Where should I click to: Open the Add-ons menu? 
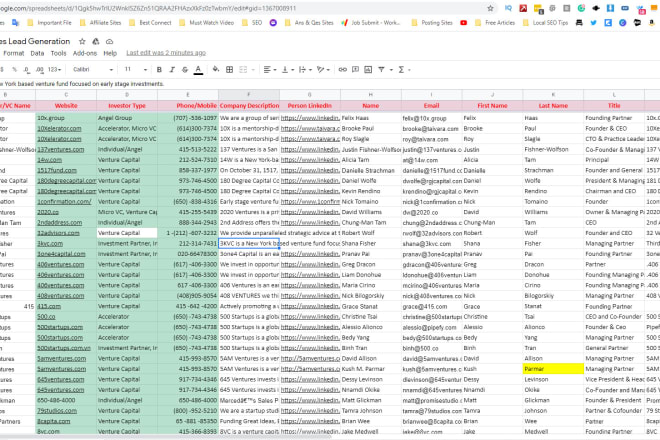pyautogui.click(x=85, y=53)
